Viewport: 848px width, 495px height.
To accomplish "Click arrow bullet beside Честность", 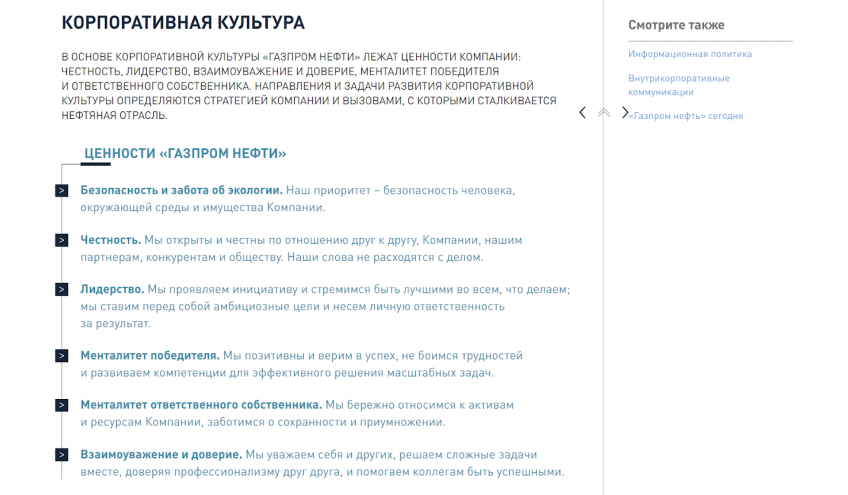I will coord(62,240).
